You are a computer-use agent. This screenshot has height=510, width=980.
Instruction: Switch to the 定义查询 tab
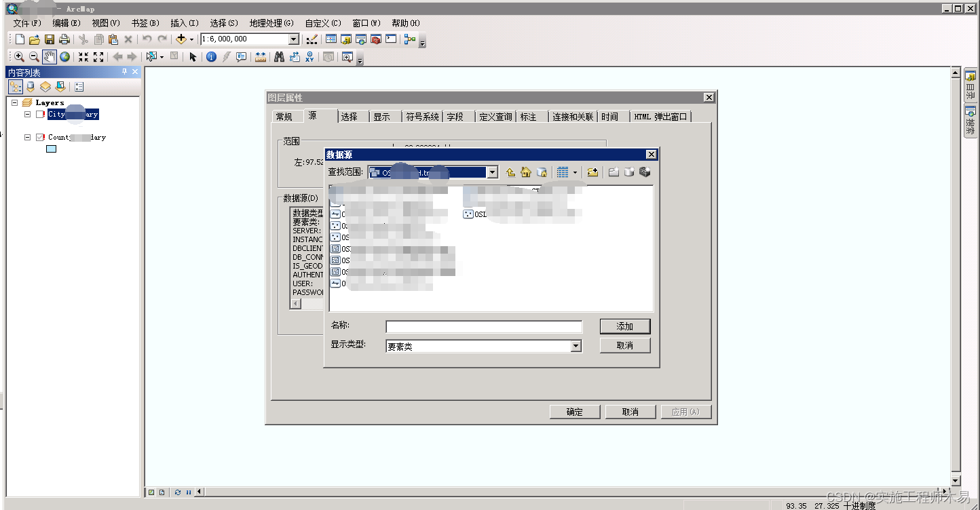pos(495,117)
